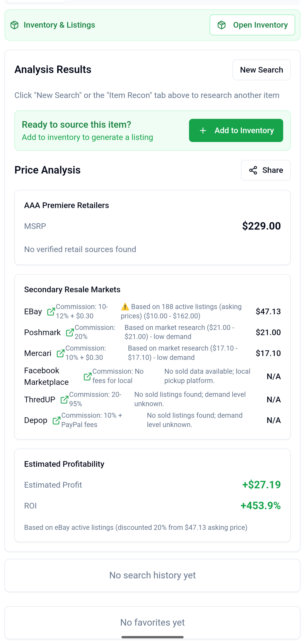Image resolution: width=305 pixels, height=644 pixels.
Task: Click the $47.13 eBay price value
Action: click(268, 311)
